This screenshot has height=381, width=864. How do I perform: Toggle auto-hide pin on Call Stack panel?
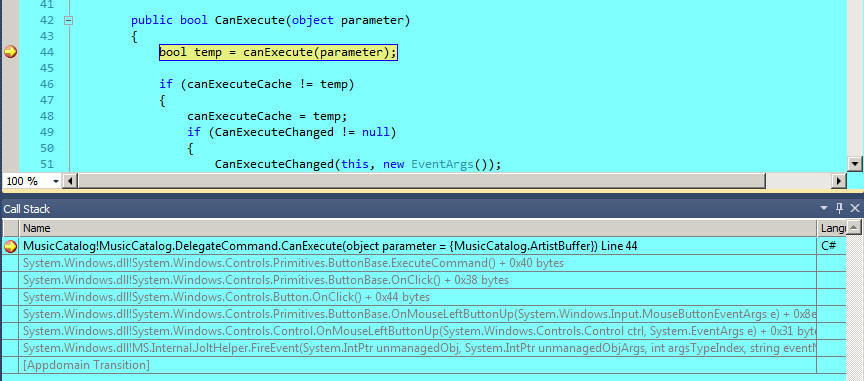pyautogui.click(x=839, y=208)
